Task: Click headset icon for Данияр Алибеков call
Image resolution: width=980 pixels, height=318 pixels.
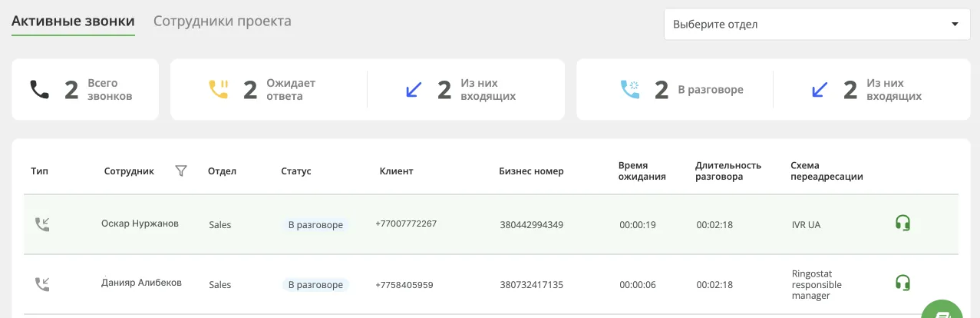Action: (902, 283)
